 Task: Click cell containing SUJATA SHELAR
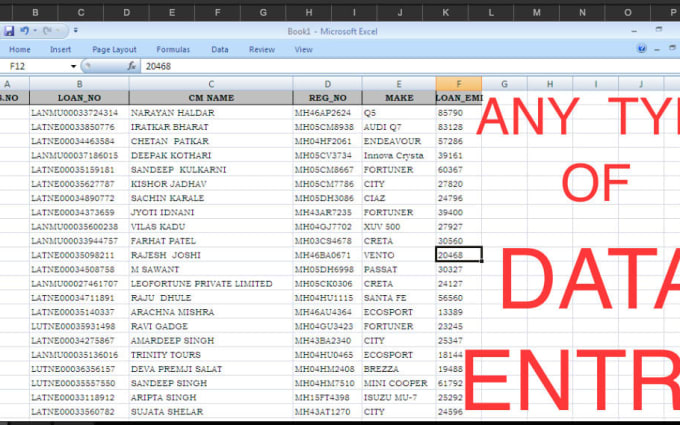211,412
